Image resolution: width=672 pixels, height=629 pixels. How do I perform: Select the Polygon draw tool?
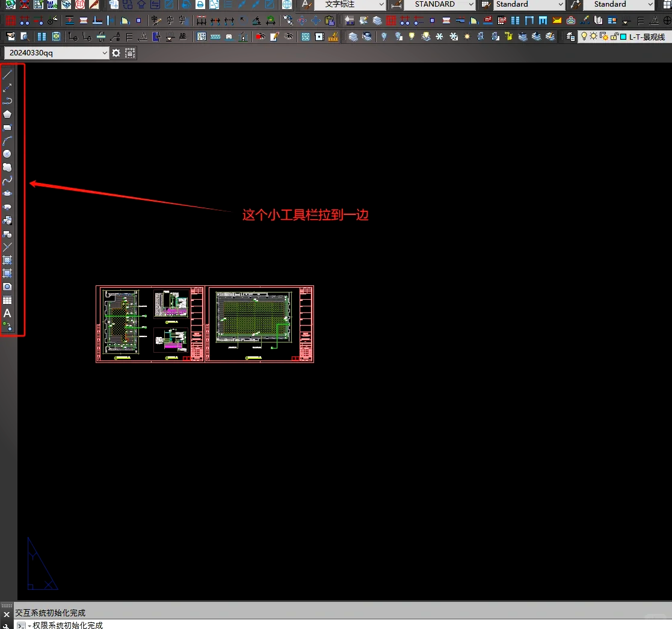point(7,114)
